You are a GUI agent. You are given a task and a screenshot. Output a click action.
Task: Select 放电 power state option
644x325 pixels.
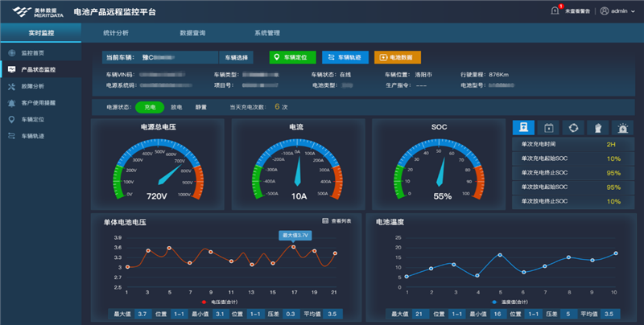(176, 106)
